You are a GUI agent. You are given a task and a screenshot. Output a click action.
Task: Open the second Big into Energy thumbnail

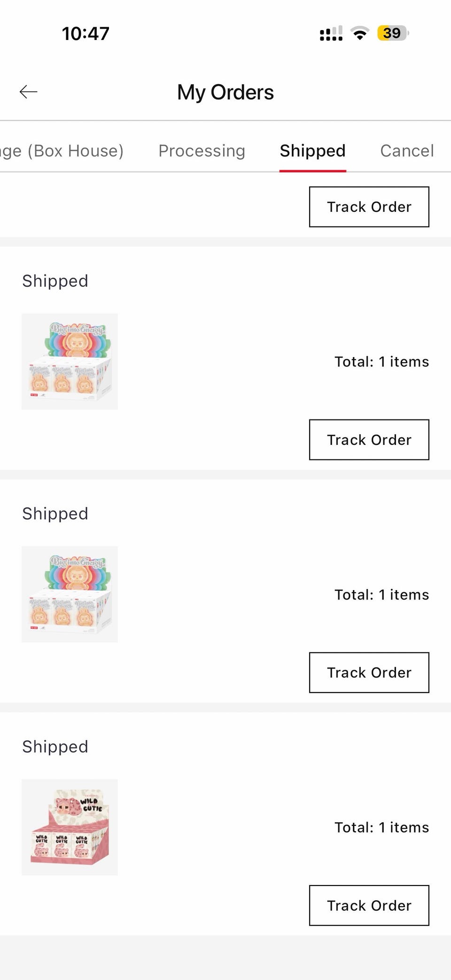pyautogui.click(x=70, y=594)
